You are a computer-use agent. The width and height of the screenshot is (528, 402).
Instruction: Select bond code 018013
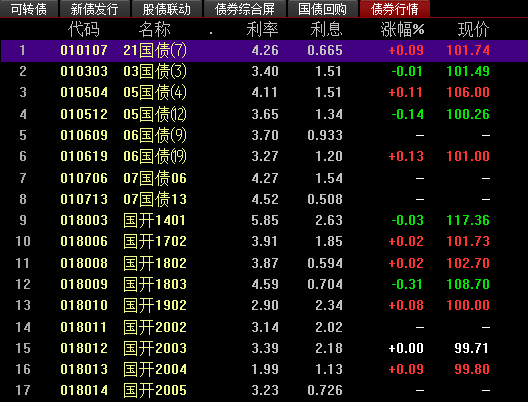84,369
